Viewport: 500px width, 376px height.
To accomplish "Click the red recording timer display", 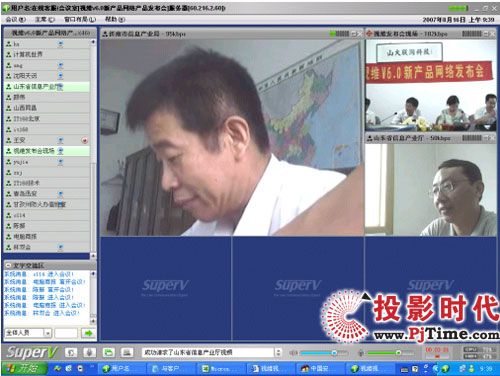I will coord(438,350).
